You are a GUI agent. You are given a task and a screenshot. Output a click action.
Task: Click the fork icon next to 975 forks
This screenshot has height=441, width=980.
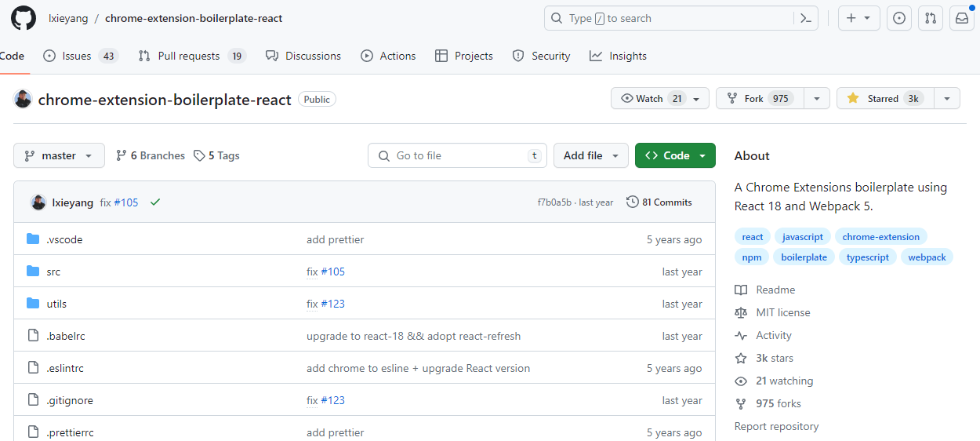(x=741, y=404)
